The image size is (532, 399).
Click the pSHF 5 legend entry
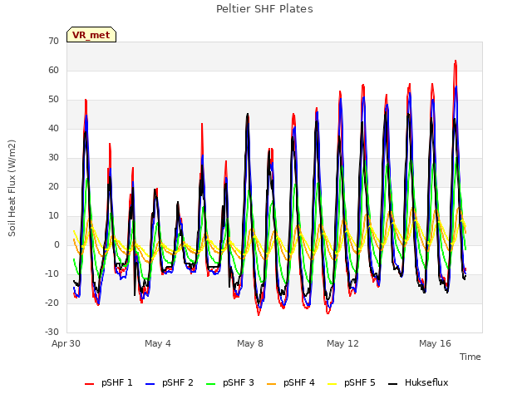[352, 382]
